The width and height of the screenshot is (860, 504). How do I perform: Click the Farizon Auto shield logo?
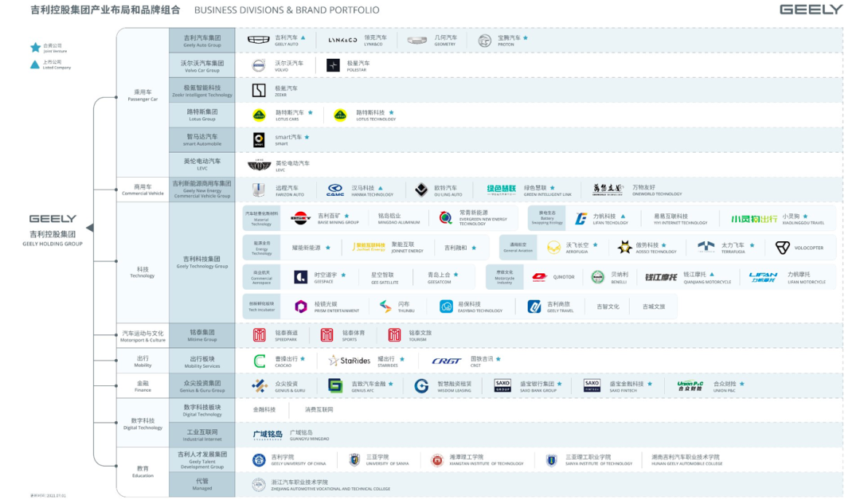[x=258, y=189]
